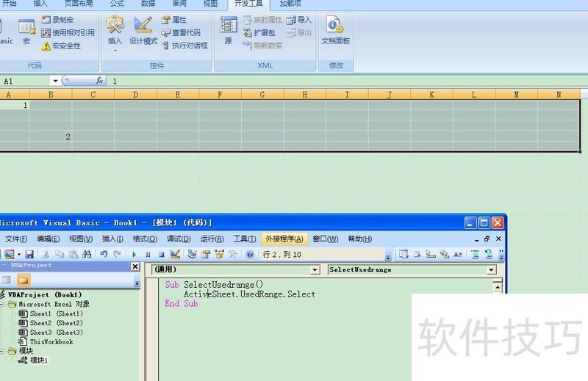Click Toggle Folders icon in project pane
Image resolution: width=588 pixels, height=381 pixels.
point(24,280)
